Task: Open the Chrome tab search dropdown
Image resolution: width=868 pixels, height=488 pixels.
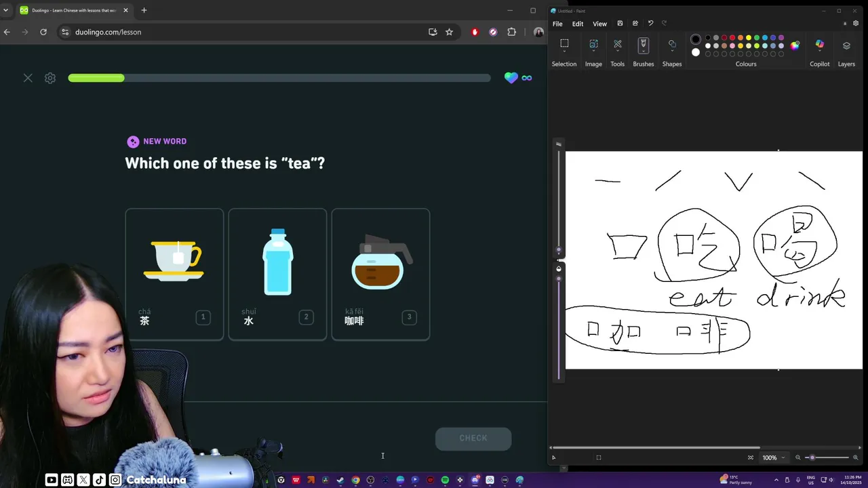Action: coord(5,10)
